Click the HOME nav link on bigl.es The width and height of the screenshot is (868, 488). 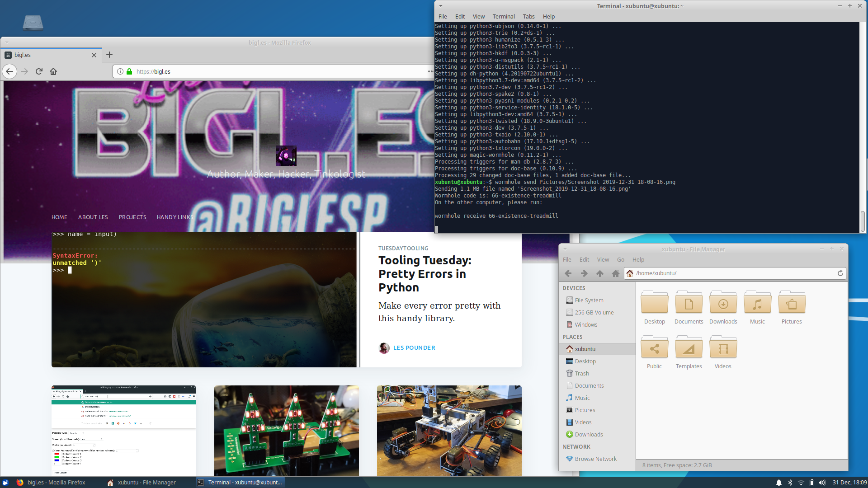click(x=59, y=217)
